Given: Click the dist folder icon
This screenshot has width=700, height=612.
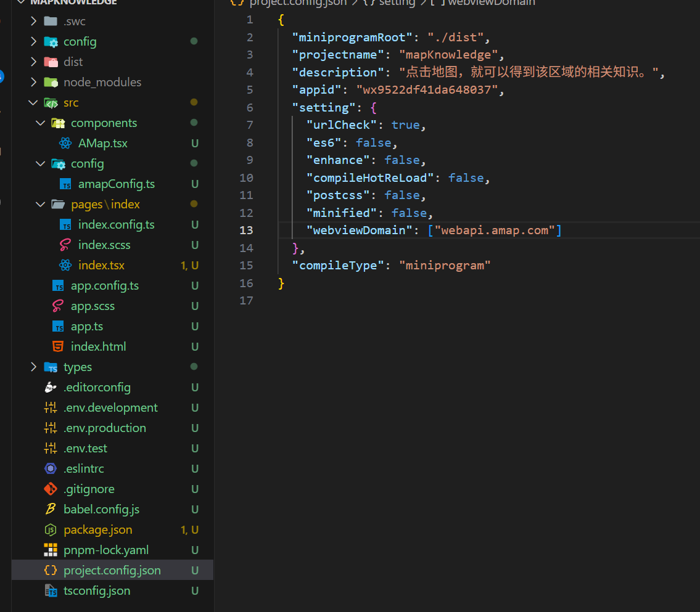Looking at the screenshot, I should coord(51,62).
